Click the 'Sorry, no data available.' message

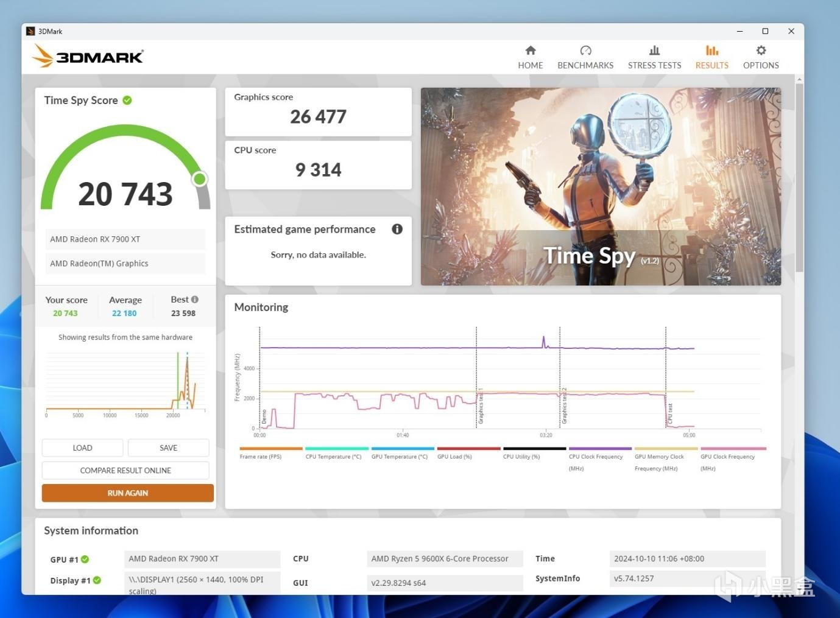[x=319, y=255]
